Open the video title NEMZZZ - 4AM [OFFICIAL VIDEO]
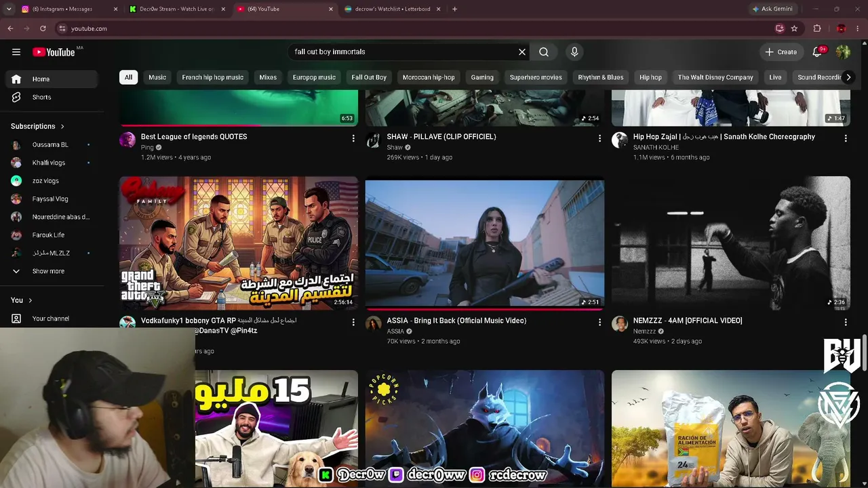Viewport: 868px width, 488px height. 688,321
